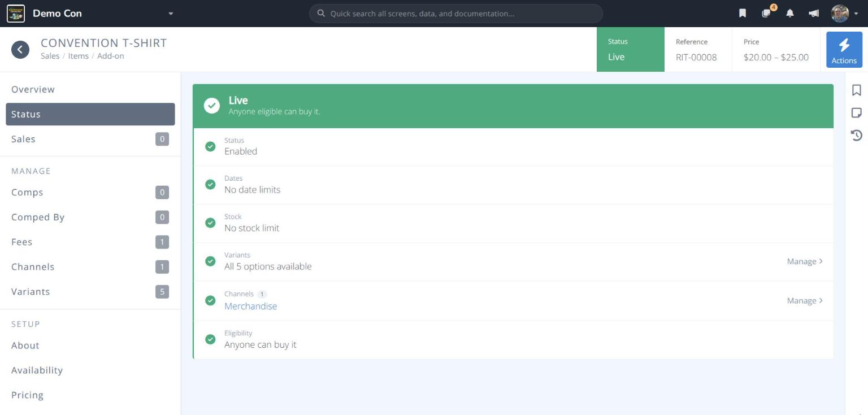868x415 pixels.
Task: Click the 'No date limits' text
Action: pyautogui.click(x=253, y=190)
